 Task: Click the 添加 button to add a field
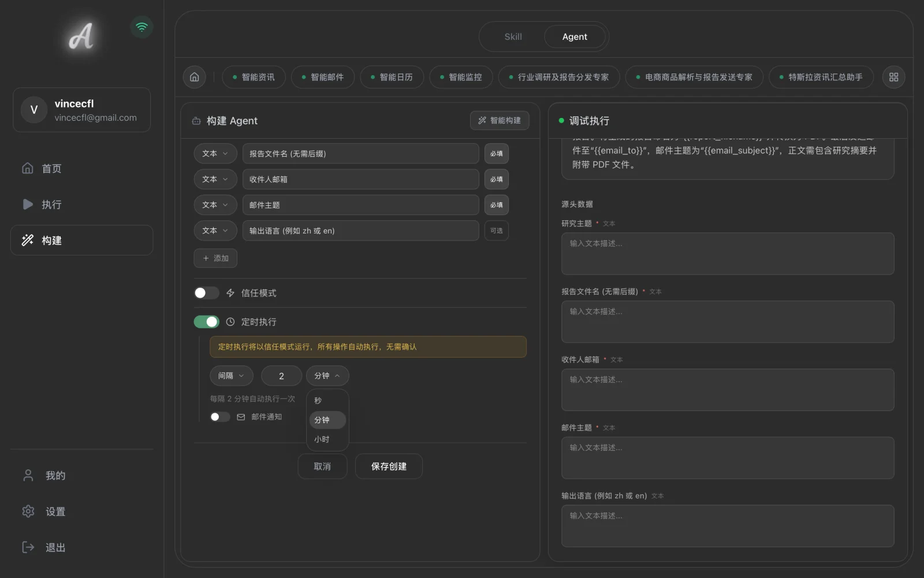click(215, 258)
